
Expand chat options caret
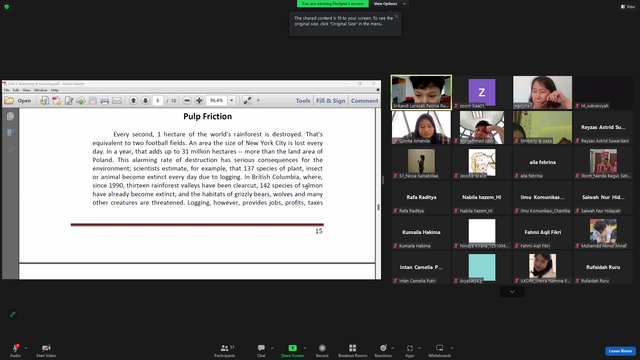(x=272, y=348)
